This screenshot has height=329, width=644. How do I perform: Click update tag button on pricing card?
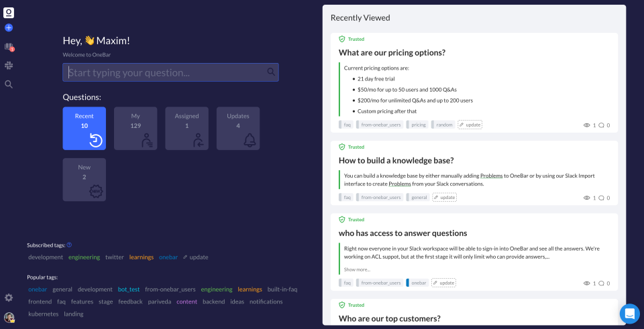pos(470,125)
